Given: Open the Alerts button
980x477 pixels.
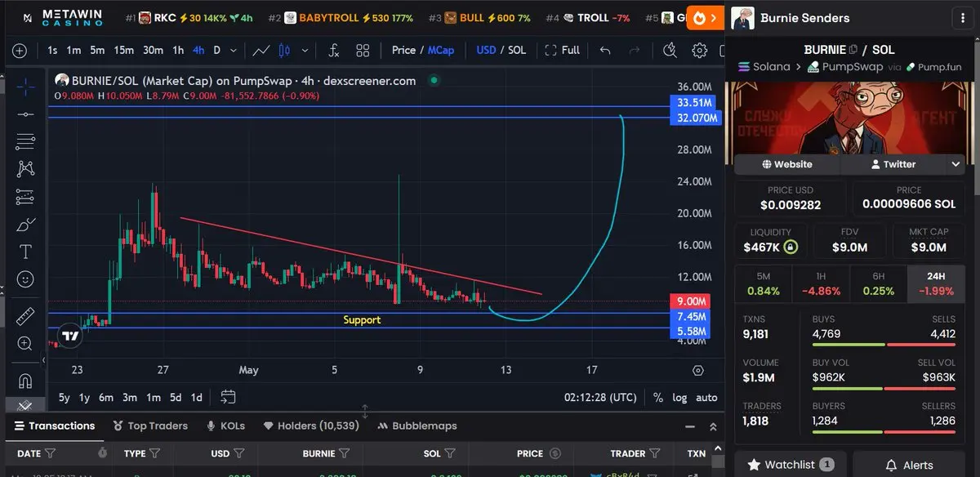Looking at the screenshot, I should click(x=909, y=465).
